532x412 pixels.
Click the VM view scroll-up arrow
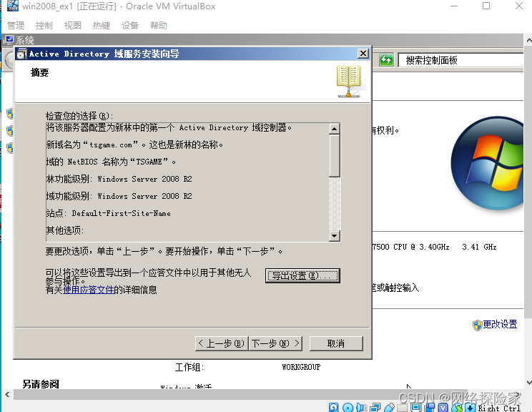(x=528, y=40)
